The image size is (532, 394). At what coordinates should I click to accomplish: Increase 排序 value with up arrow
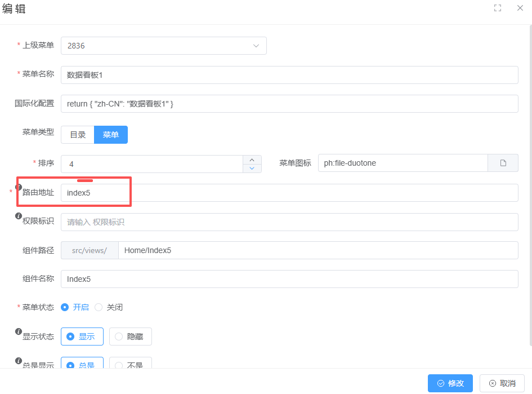coord(252,160)
